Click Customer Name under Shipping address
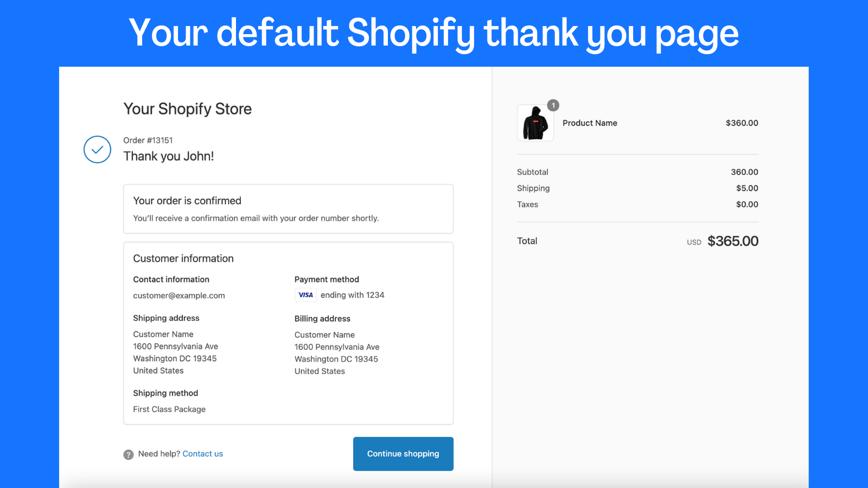The height and width of the screenshot is (488, 868). [x=163, y=335]
